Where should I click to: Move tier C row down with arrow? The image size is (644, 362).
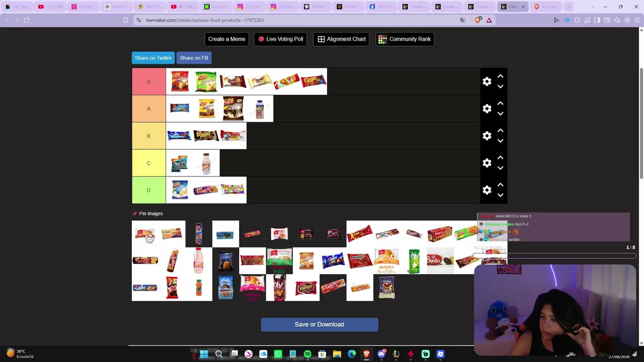coord(500,168)
